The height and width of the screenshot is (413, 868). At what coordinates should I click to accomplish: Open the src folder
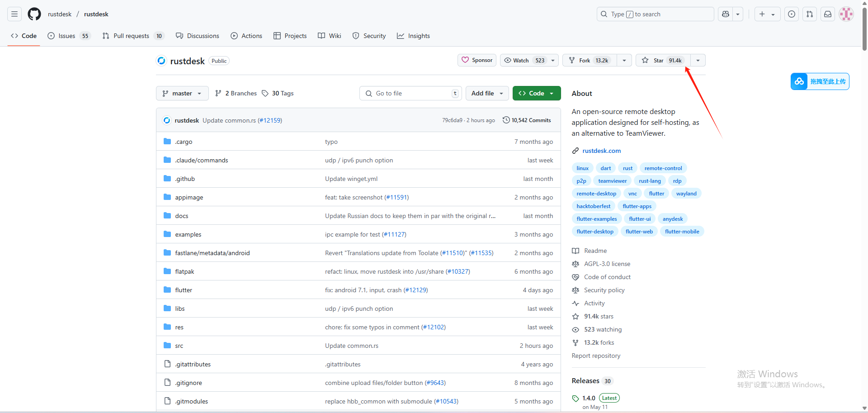179,346
